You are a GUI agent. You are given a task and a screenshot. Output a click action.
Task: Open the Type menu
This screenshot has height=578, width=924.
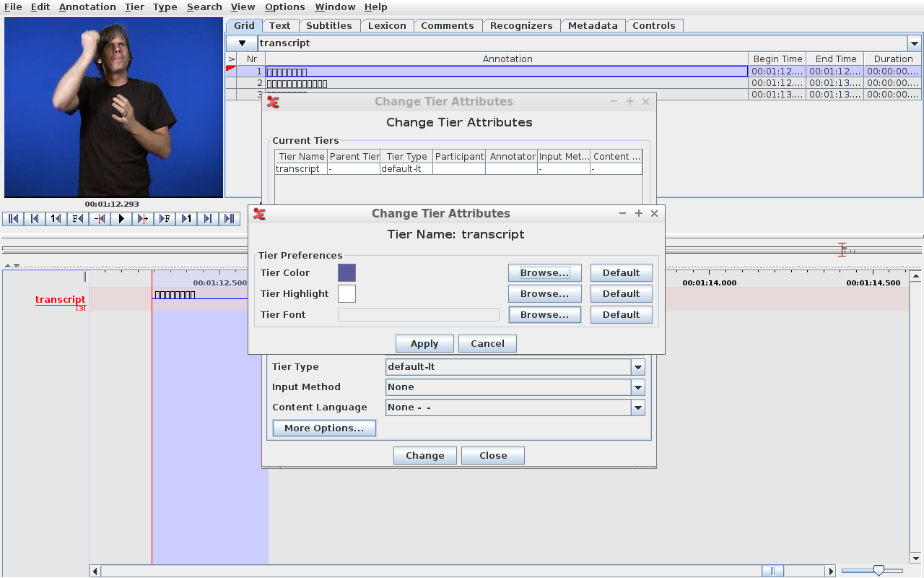pos(165,7)
